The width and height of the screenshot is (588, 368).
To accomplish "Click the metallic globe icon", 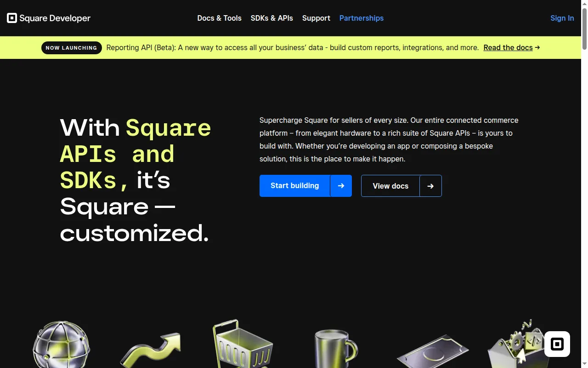I will (x=62, y=345).
